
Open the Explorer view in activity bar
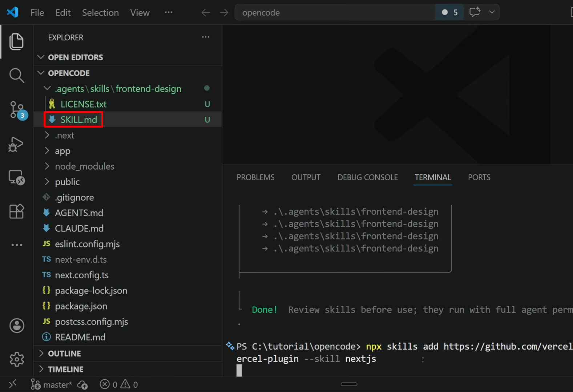coord(16,41)
